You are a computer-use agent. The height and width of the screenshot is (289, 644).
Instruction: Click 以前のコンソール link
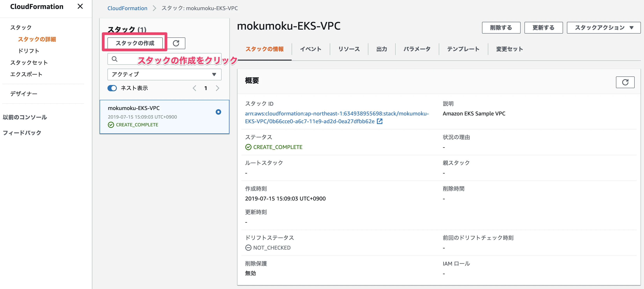click(25, 117)
